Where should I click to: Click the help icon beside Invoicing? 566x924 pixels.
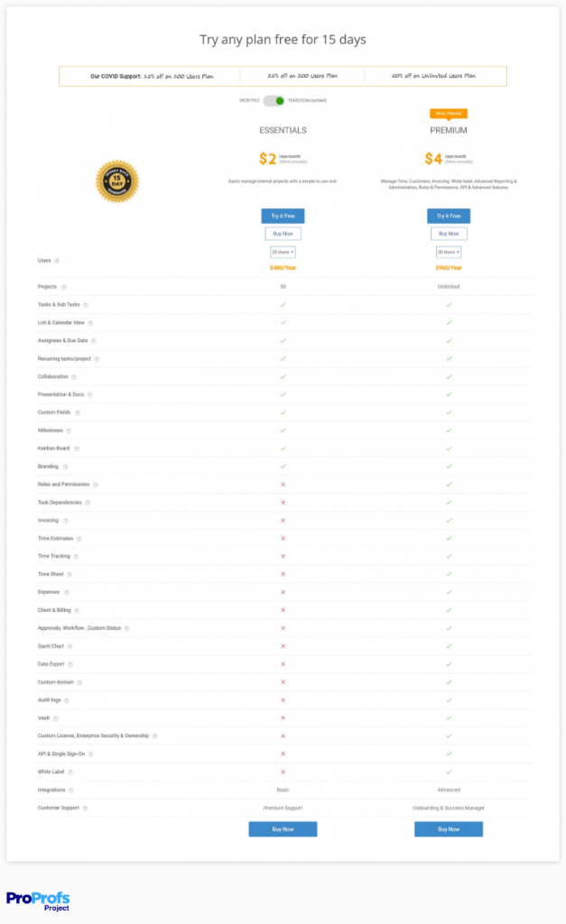[x=65, y=521]
